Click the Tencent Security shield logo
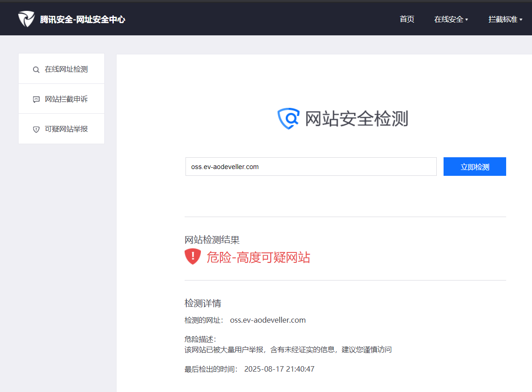Image resolution: width=532 pixels, height=392 pixels. click(26, 19)
